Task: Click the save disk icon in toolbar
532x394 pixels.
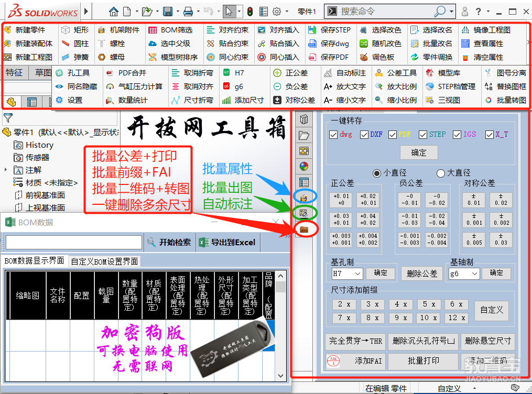Action: [168, 12]
